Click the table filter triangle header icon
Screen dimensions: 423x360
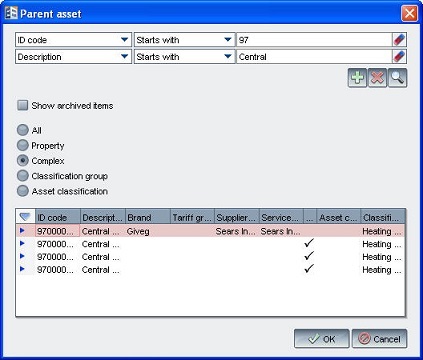[x=25, y=217]
